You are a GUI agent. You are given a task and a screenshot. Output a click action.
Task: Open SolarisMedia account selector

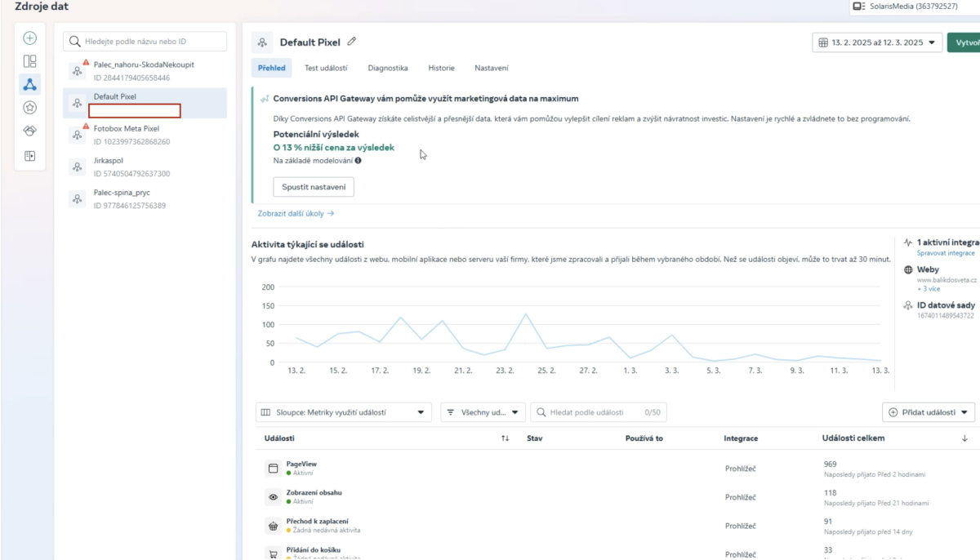913,7
